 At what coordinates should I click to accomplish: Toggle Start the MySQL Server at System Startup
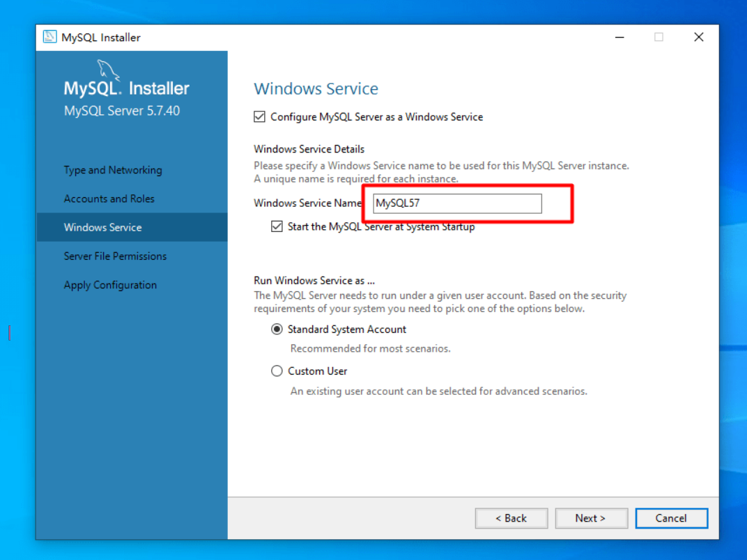coord(277,226)
